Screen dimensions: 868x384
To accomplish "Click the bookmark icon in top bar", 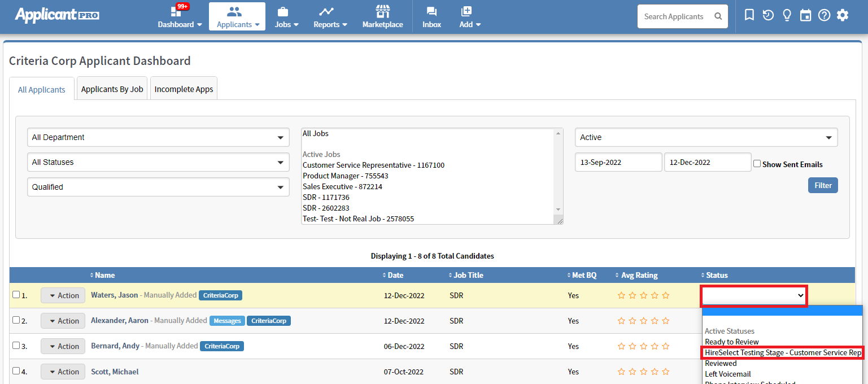I will coord(749,15).
